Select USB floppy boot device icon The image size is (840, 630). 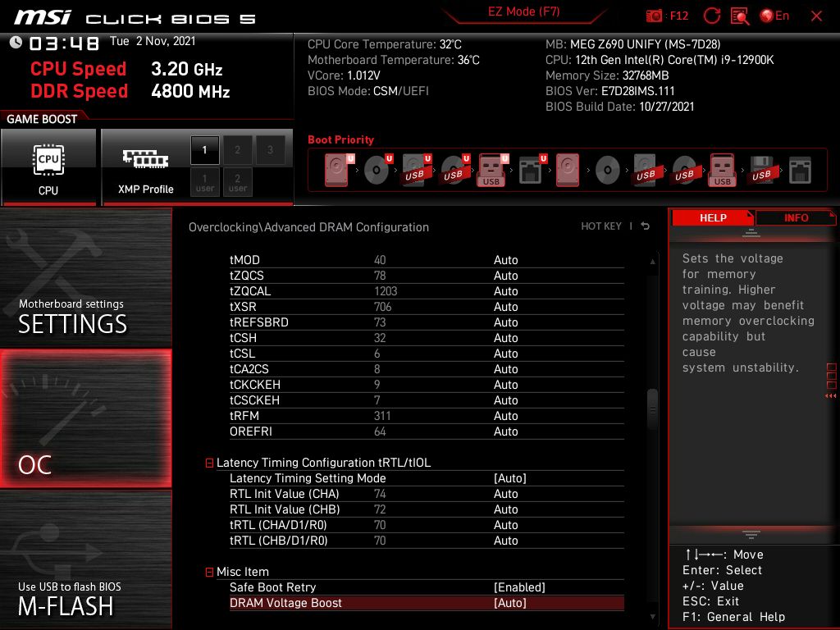click(761, 170)
